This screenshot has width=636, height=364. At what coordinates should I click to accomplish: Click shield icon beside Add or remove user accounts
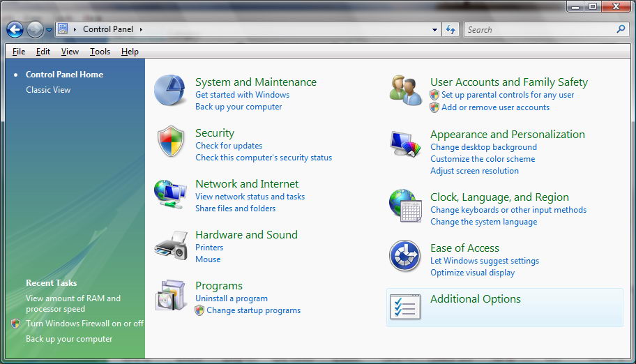coord(434,107)
